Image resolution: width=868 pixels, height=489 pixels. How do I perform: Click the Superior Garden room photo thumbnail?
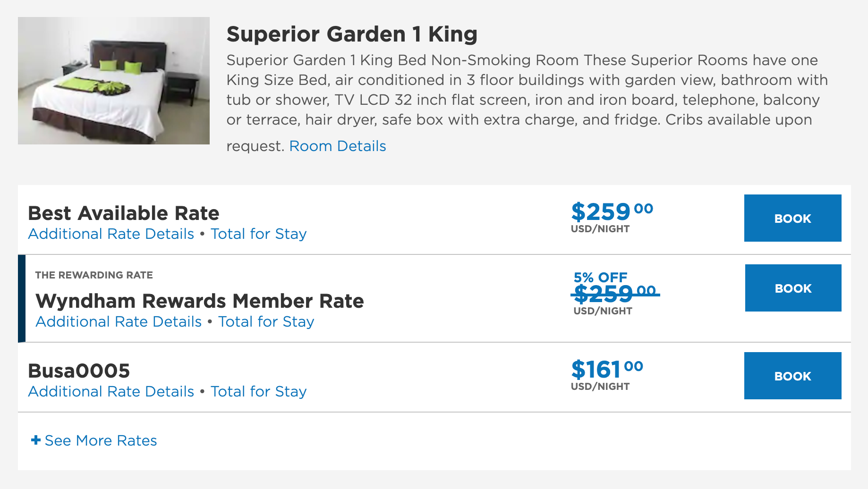[114, 81]
